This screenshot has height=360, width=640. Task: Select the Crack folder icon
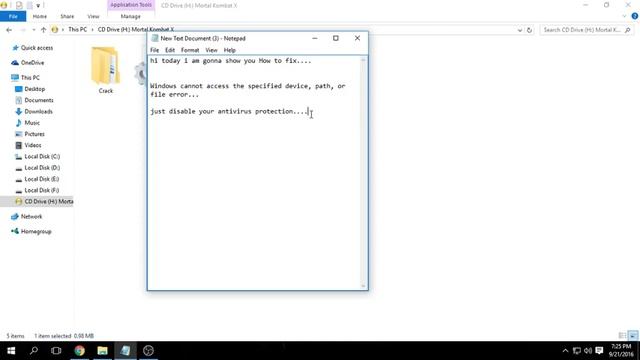click(106, 70)
